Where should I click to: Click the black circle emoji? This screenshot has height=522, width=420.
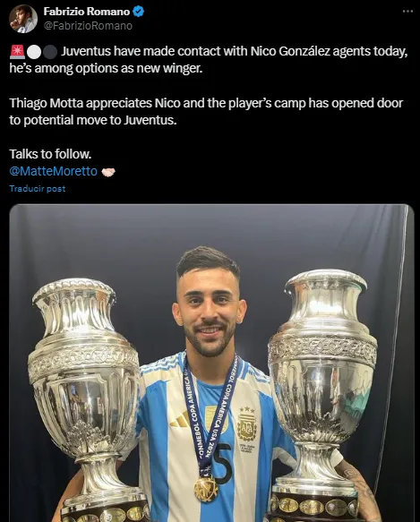point(50,52)
